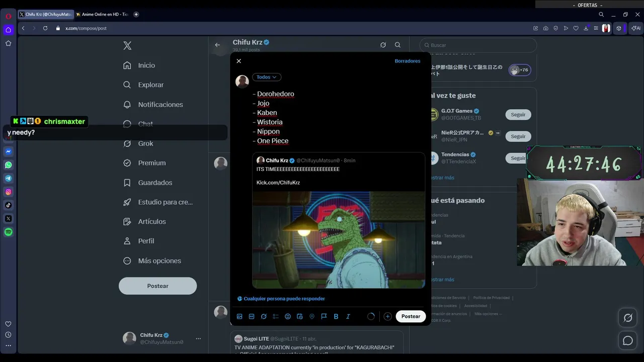
Task: Open Opera menu logo
Action: point(9,16)
